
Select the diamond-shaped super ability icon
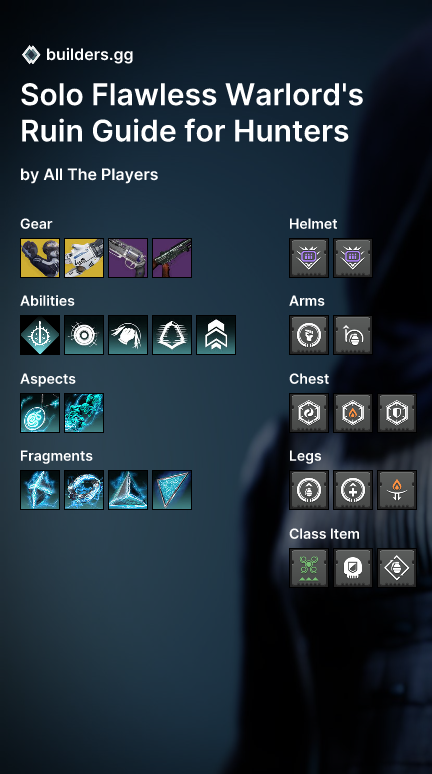(40, 335)
